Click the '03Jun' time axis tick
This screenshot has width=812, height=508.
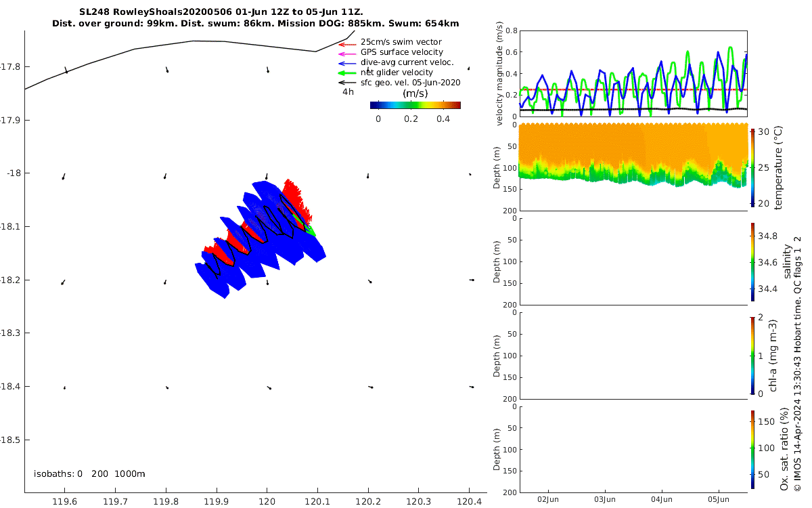[x=604, y=499]
